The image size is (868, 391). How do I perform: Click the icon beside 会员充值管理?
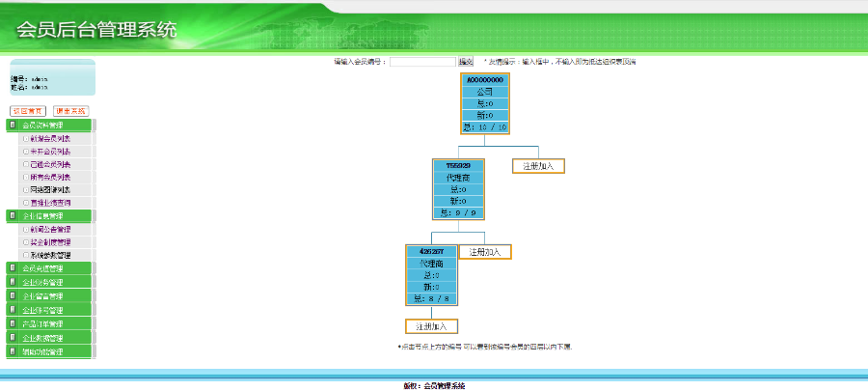click(x=13, y=268)
